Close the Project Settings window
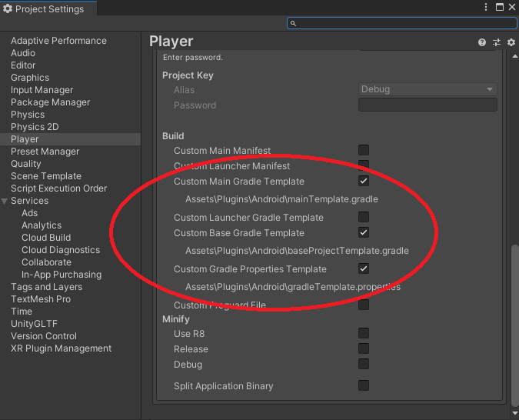 pos(512,7)
